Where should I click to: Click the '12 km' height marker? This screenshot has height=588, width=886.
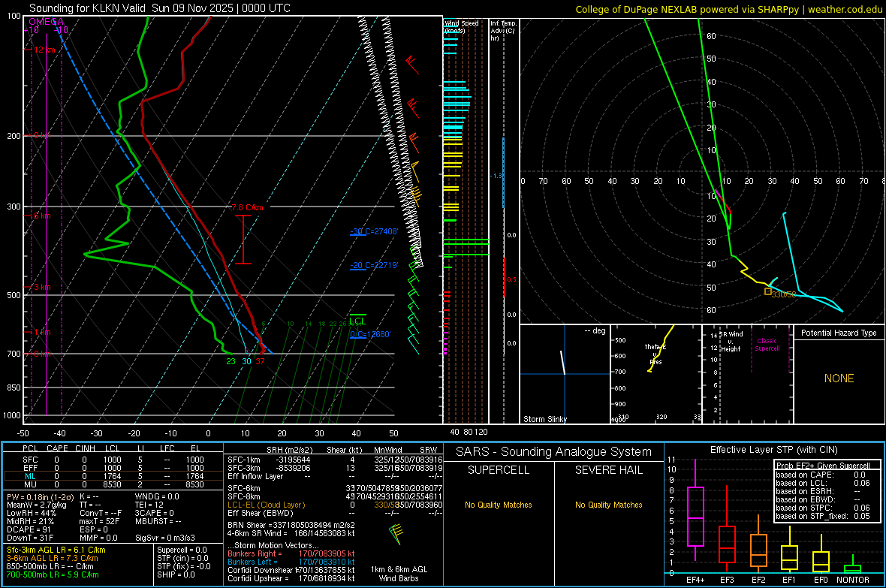coord(44,50)
